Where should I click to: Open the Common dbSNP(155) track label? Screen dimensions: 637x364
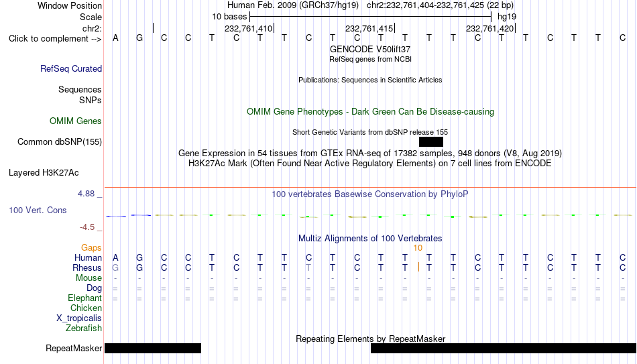(x=60, y=142)
